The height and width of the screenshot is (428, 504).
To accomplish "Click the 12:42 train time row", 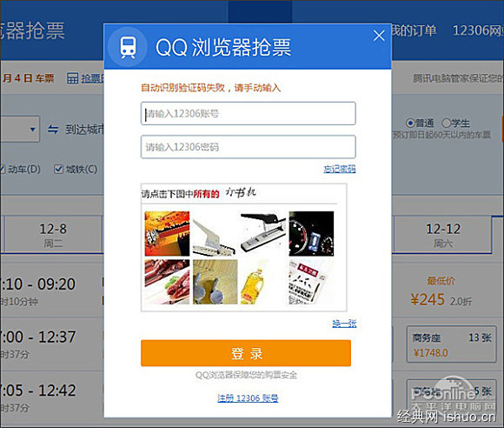I will click(x=37, y=391).
